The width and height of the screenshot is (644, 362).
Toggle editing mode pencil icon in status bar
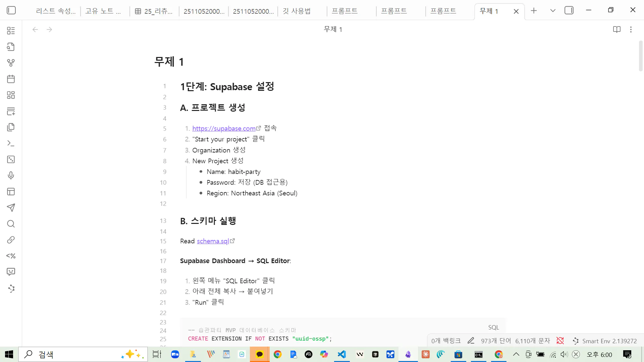[x=471, y=341]
